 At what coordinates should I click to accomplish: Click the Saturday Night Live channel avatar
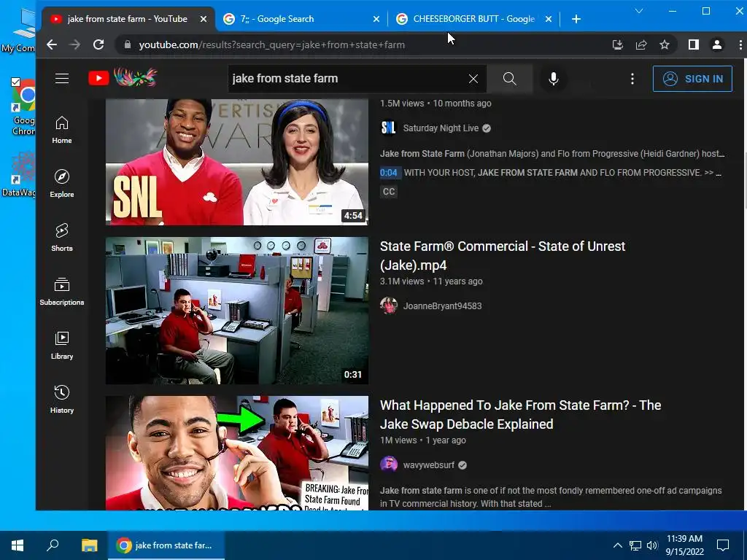pos(389,128)
